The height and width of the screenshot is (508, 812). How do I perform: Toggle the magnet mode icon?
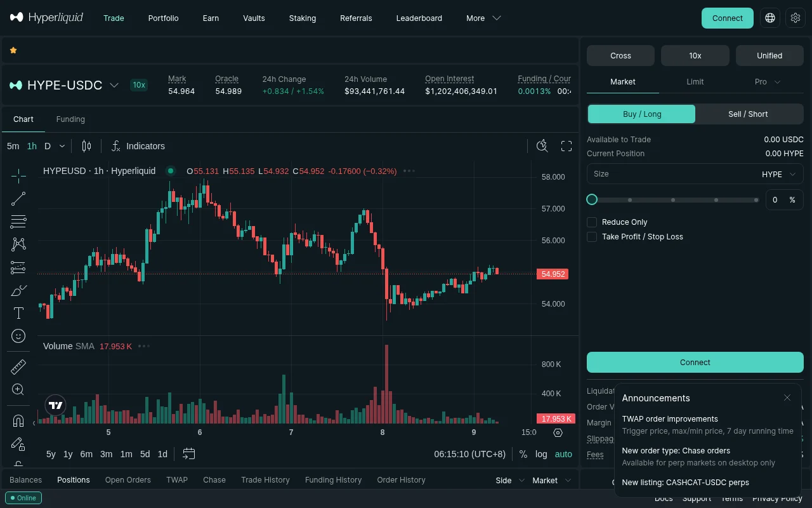tap(18, 421)
